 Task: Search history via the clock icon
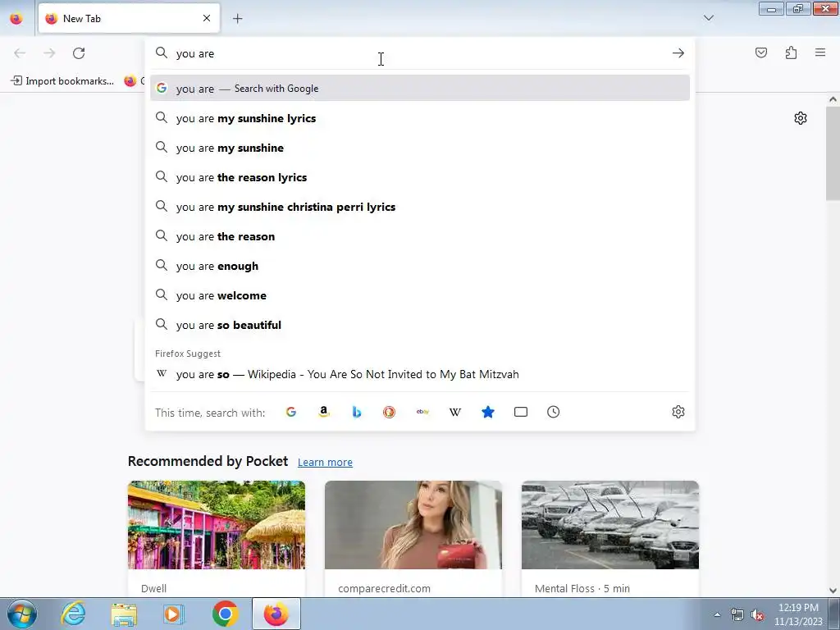point(554,412)
